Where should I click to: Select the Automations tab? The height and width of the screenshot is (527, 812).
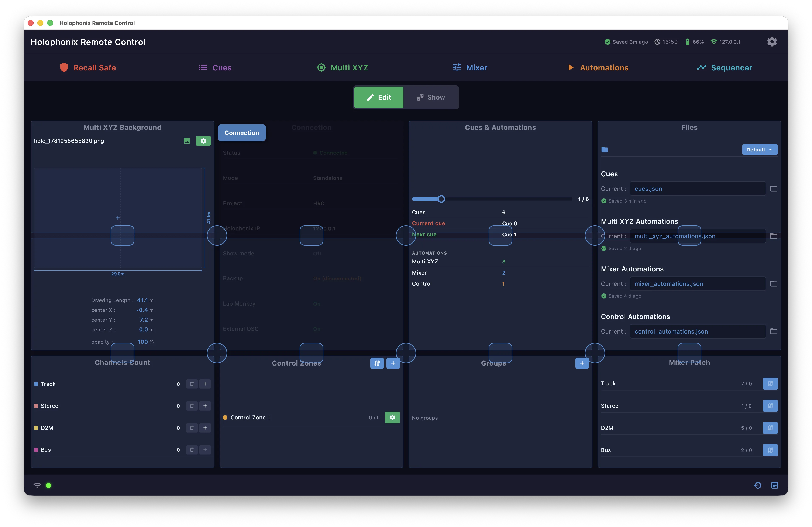598,67
